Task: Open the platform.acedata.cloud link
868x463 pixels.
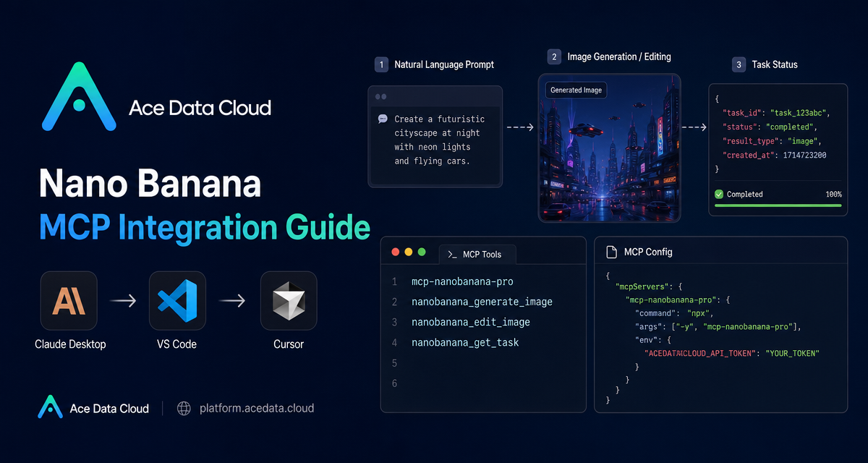Action: point(257,408)
